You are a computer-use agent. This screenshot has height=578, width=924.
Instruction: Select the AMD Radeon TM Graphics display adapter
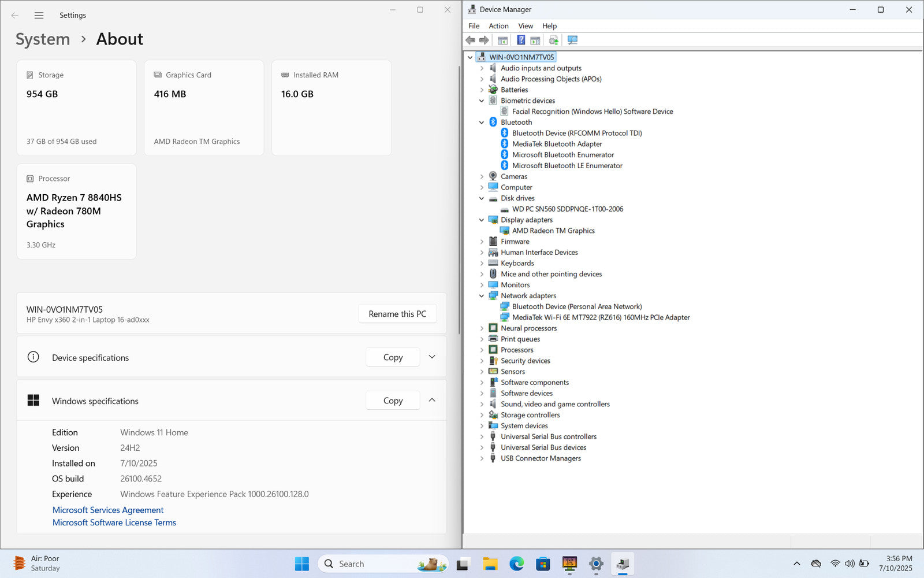click(x=553, y=231)
